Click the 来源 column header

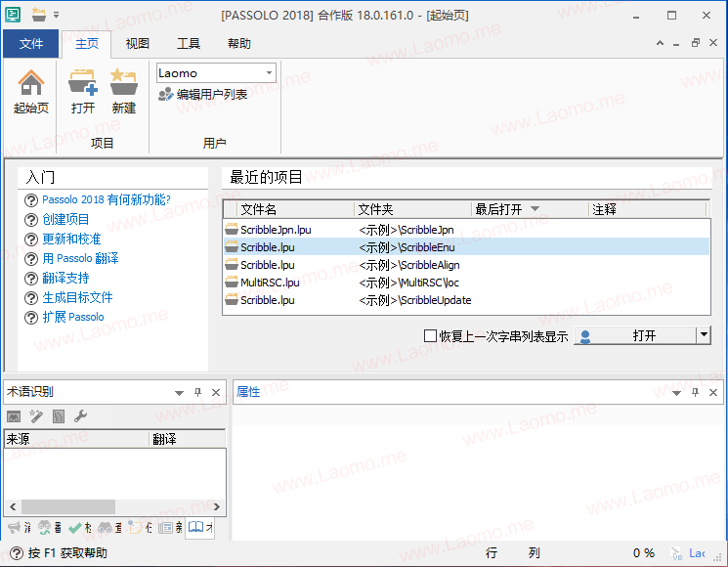click(76, 439)
